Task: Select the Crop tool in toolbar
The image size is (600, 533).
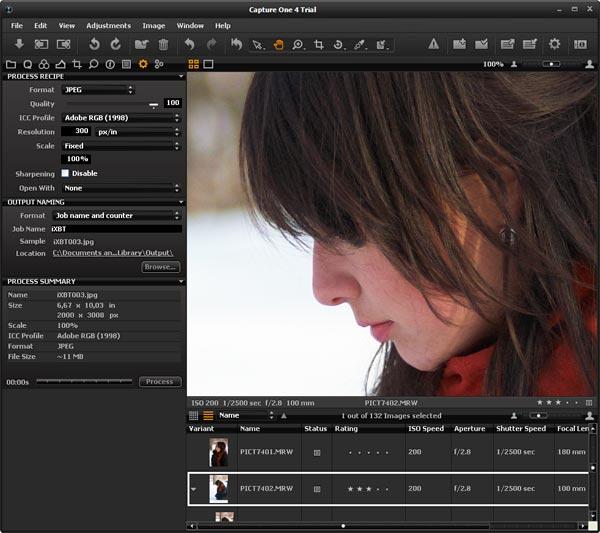Action: [319, 45]
